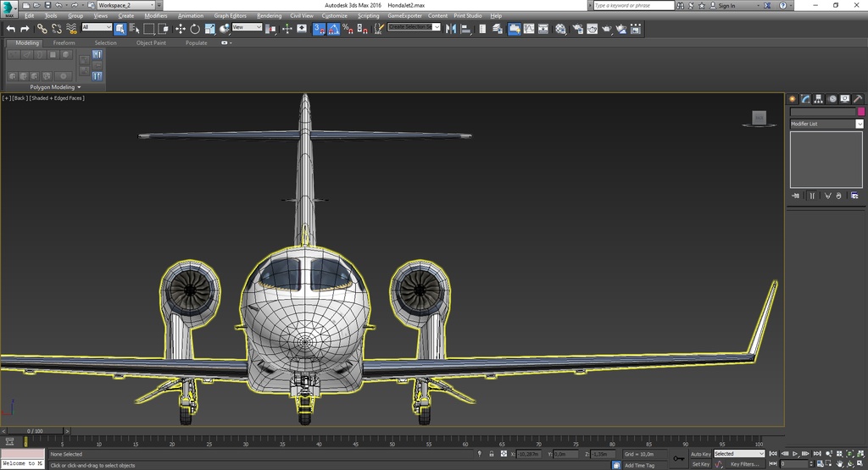Click the Unlink Selection icon
The image size is (868, 470).
pos(57,29)
